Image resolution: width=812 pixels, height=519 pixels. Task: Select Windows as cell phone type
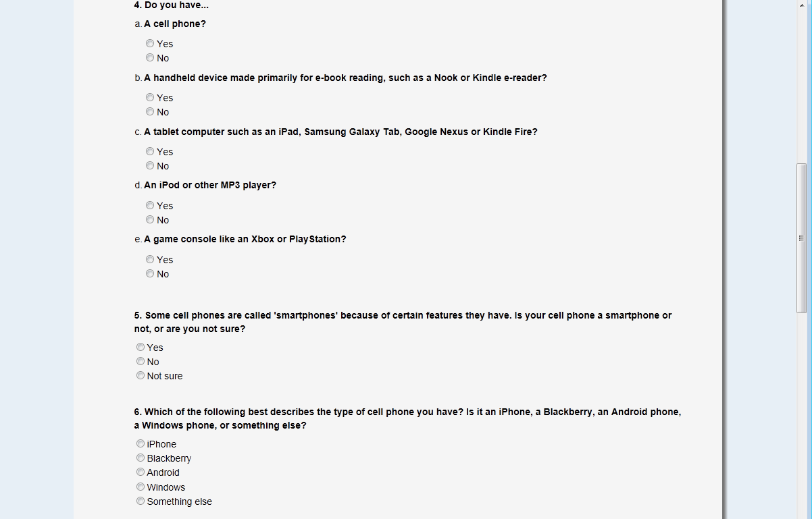coord(141,487)
